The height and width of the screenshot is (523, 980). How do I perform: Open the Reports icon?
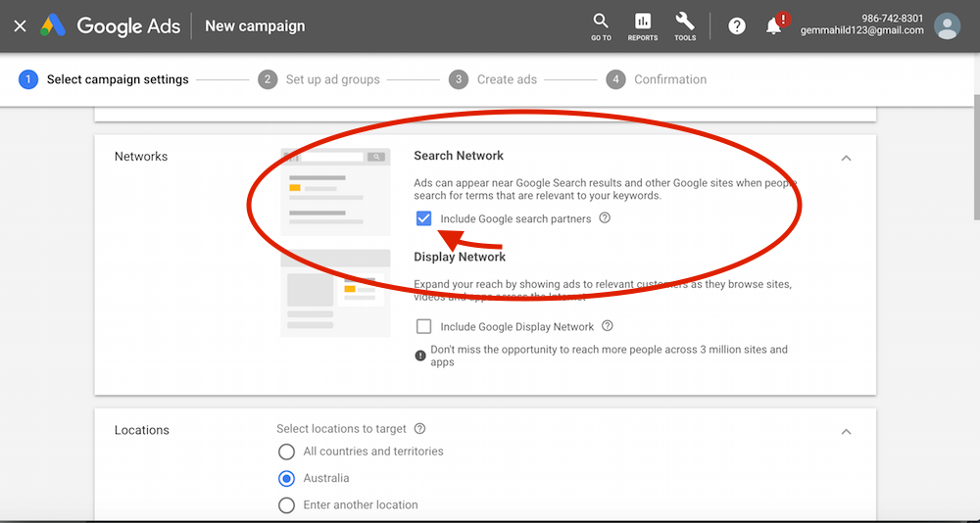(643, 26)
